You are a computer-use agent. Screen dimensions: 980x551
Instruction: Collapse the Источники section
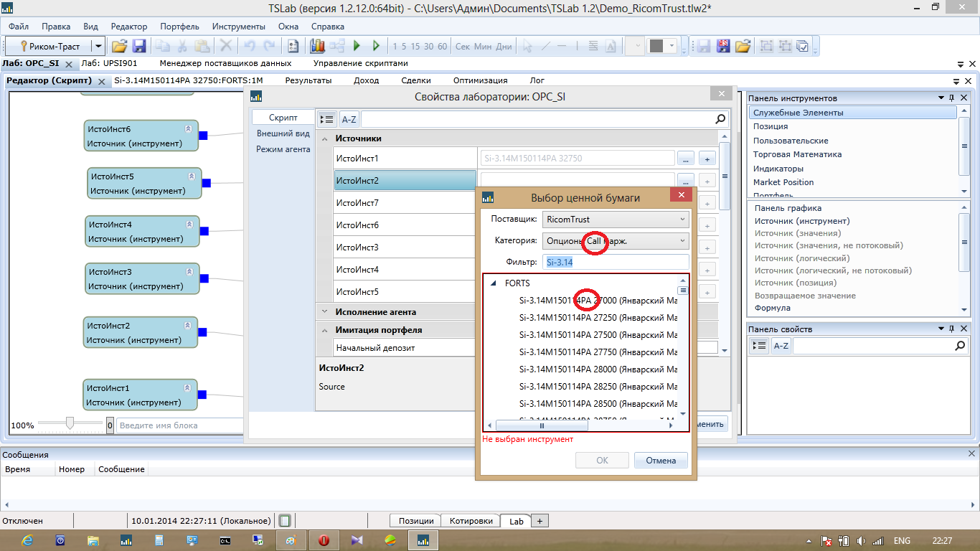[325, 138]
